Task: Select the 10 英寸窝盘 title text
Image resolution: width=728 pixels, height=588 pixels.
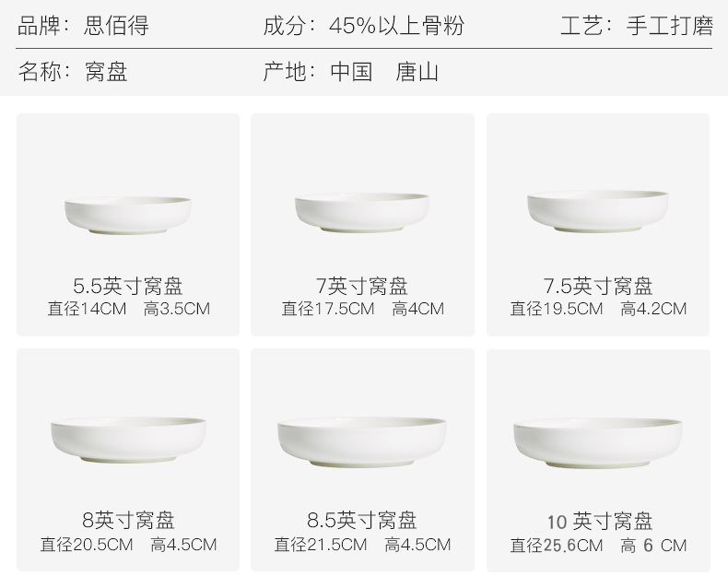Action: [x=599, y=522]
